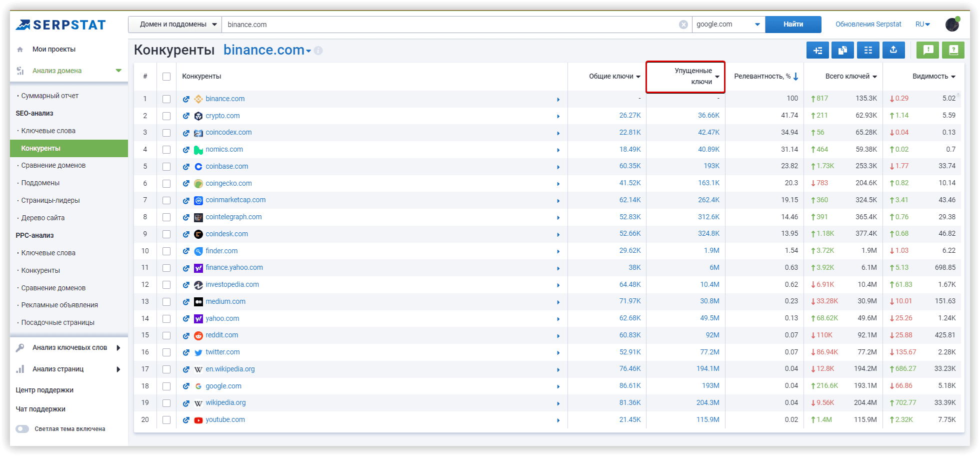Click the coingecko.com favicon
This screenshot has width=980, height=456.
point(198,184)
